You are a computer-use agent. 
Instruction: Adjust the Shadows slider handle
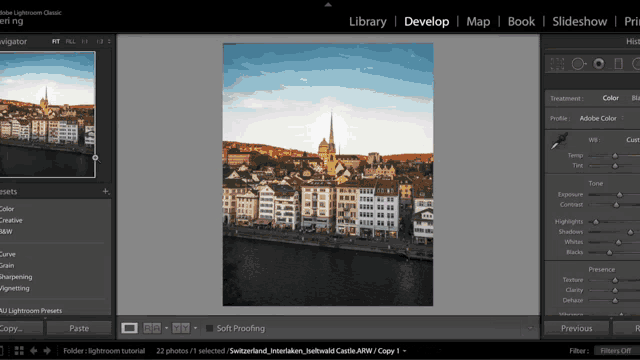[630, 232]
